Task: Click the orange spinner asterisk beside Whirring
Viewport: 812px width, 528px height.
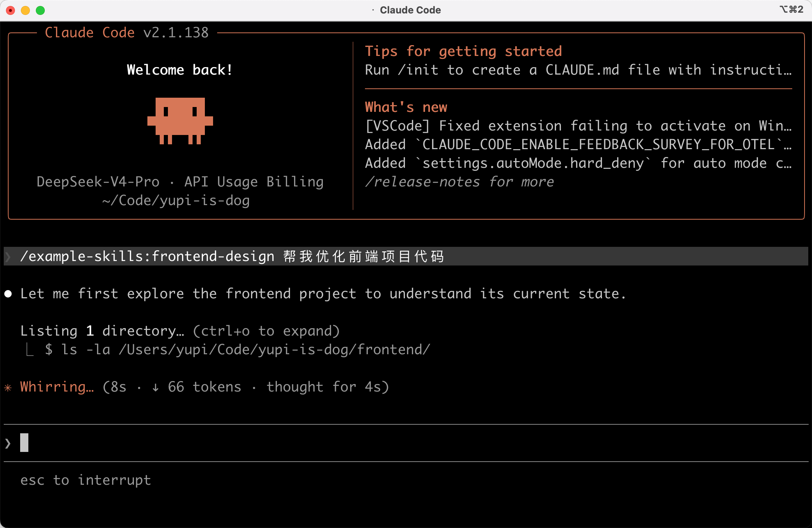Action: (8, 387)
